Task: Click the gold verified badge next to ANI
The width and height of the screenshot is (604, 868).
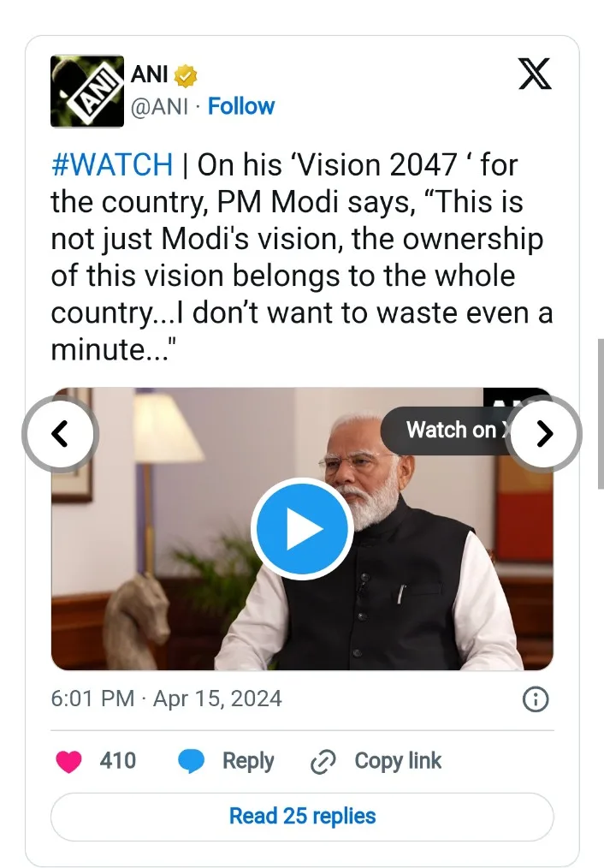Action: [186, 76]
